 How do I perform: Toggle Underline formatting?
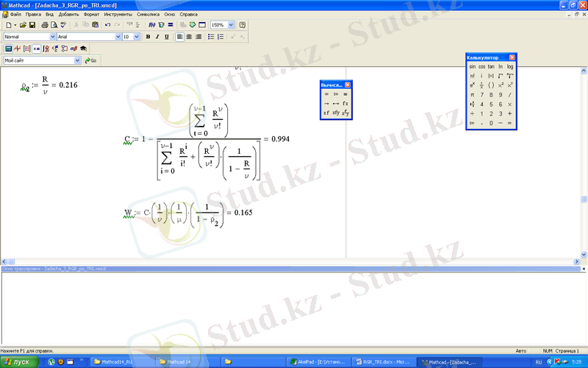(167, 37)
